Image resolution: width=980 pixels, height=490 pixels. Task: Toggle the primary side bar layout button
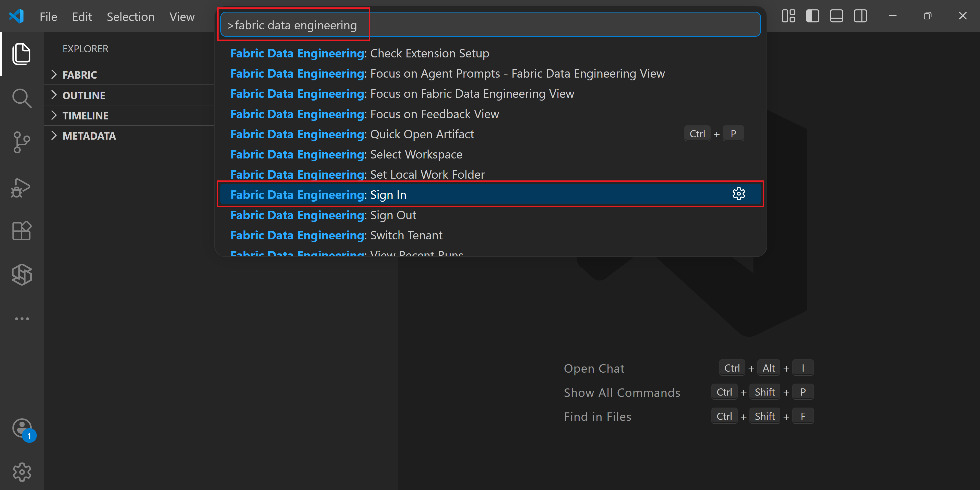812,16
